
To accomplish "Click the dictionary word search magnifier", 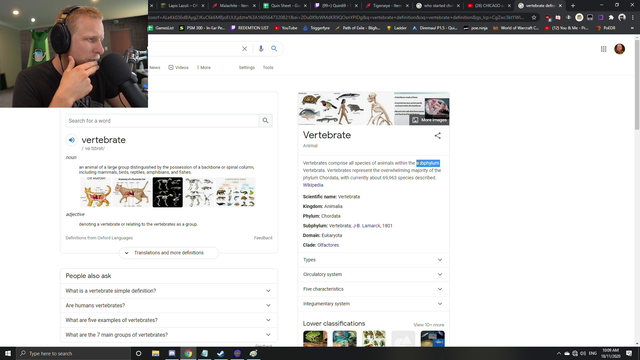I will 265,120.
